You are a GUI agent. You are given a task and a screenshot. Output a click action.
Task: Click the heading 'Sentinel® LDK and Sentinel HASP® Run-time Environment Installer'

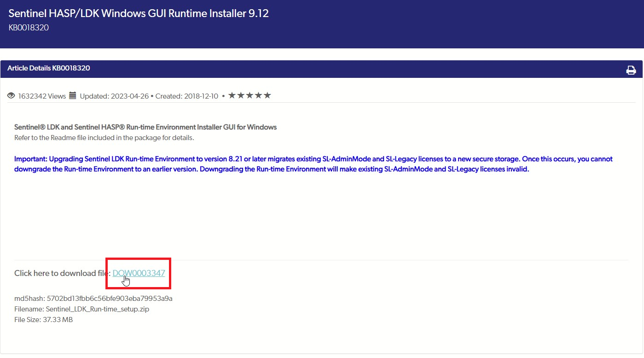[x=145, y=127]
